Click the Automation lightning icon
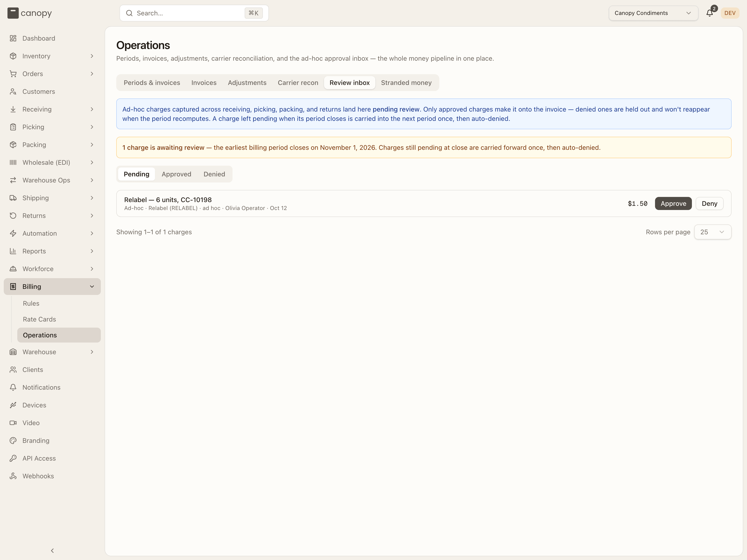The height and width of the screenshot is (560, 747). [13, 233]
